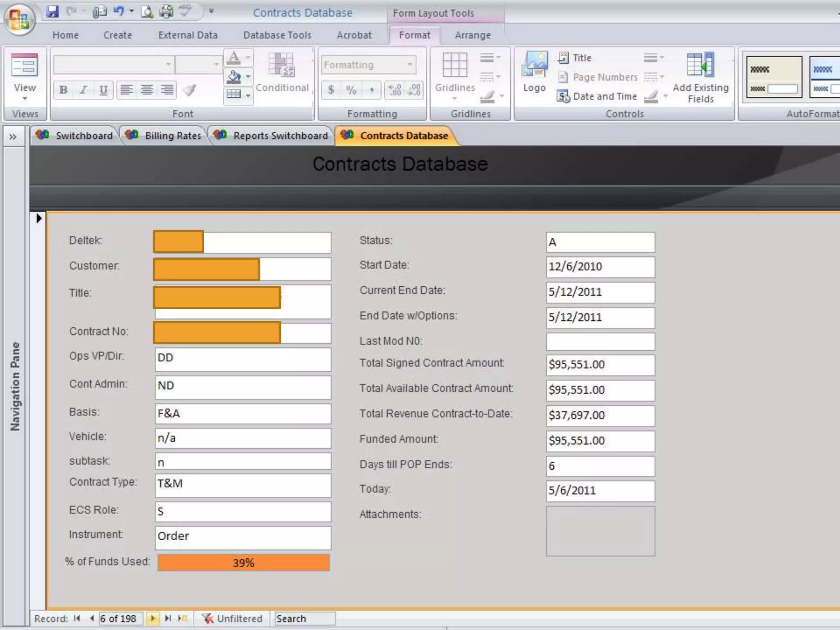Click the Font Color A icon
Viewport: 840px width, 630px height.
click(x=234, y=58)
